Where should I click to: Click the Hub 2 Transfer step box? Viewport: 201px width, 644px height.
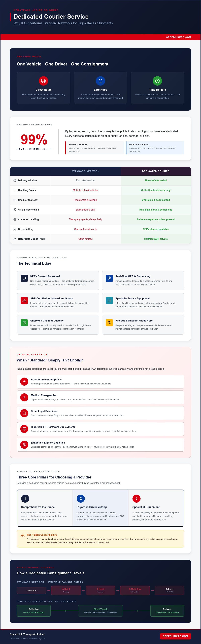(100, 590)
